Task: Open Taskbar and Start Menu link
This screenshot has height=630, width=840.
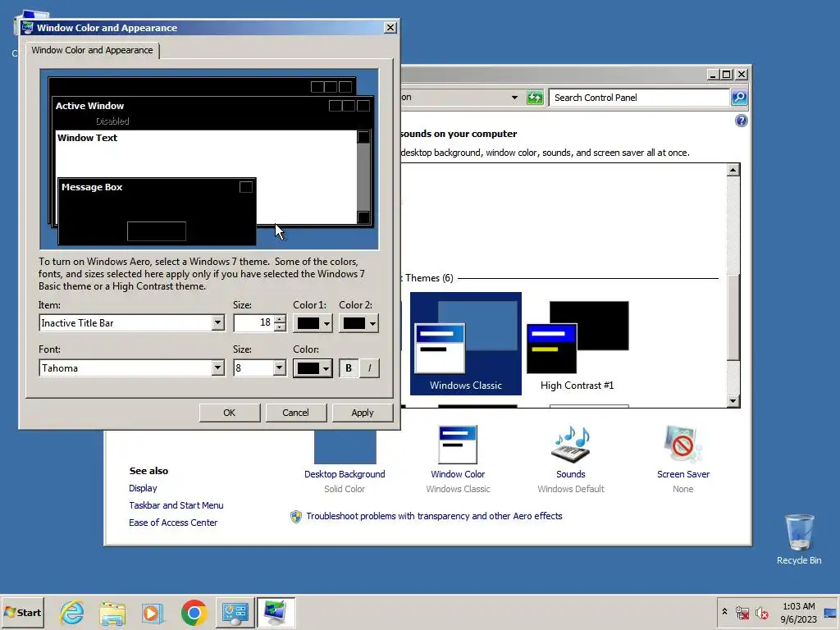Action: (176, 505)
